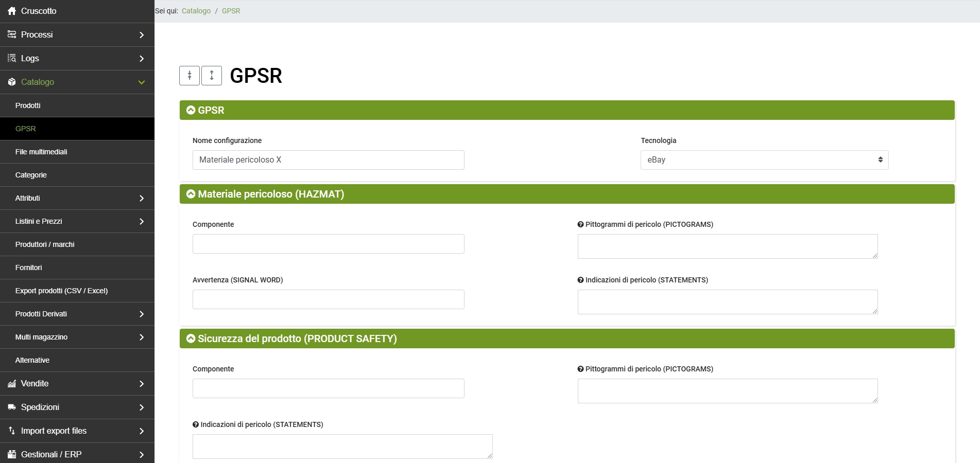This screenshot has height=463, width=980.
Task: Focus the Avvertenza (SIGNAL WORD) field
Action: point(328,299)
